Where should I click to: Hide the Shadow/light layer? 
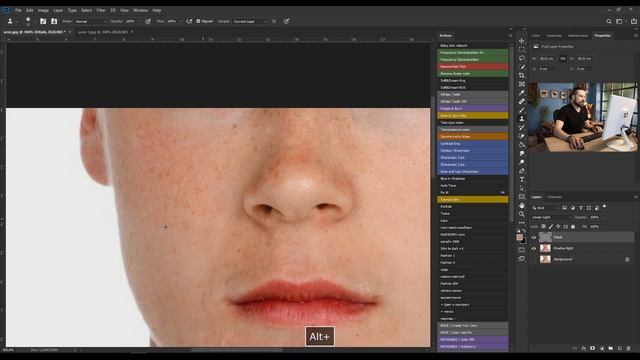point(534,248)
